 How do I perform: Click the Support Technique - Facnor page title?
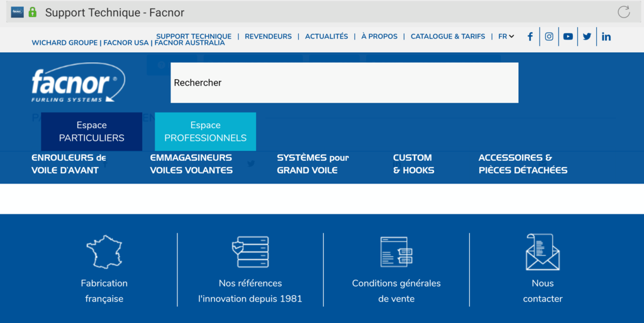coord(114,13)
